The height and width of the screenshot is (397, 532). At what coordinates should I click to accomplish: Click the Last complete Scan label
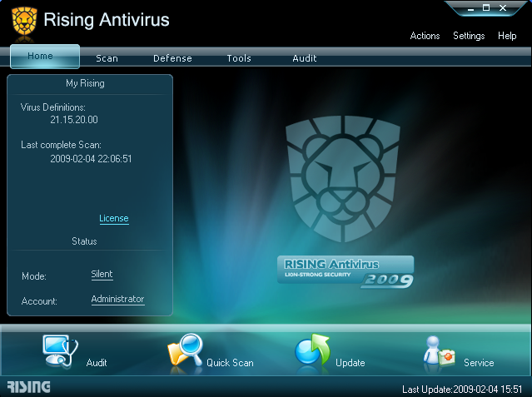point(61,145)
